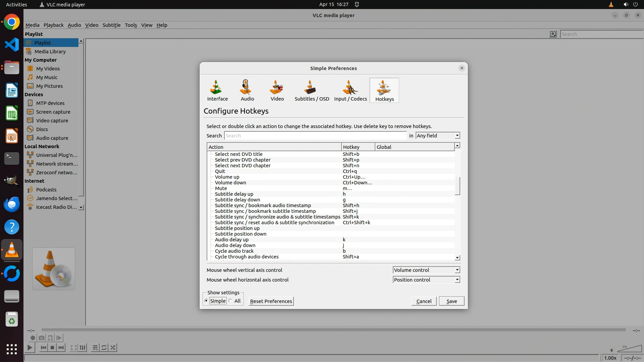Image resolution: width=644 pixels, height=362 pixels.
Task: Open the Interface preferences category
Action: point(217,90)
